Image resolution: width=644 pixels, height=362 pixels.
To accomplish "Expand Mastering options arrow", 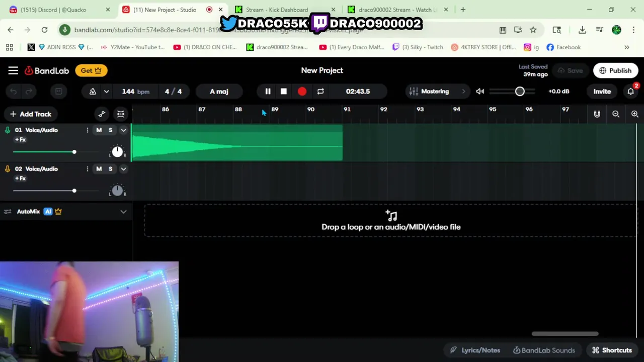I will [x=463, y=92].
